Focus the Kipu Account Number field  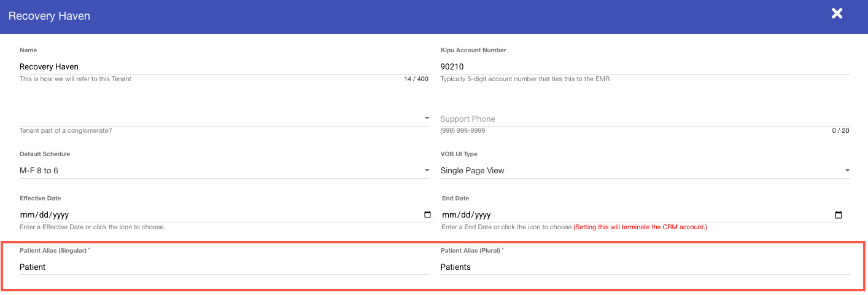(645, 66)
